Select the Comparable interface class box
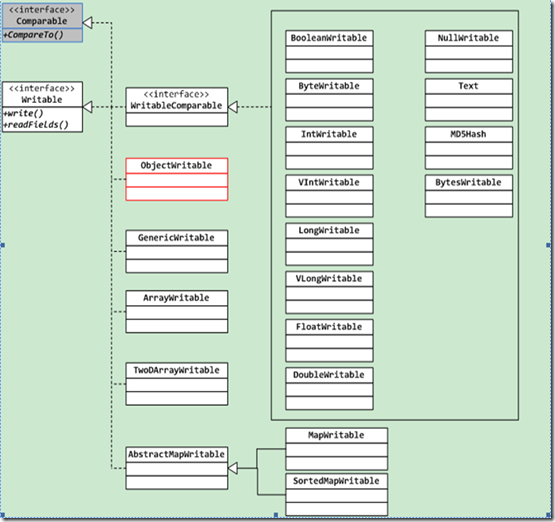Screen dimensions: 555x522 (x=42, y=23)
